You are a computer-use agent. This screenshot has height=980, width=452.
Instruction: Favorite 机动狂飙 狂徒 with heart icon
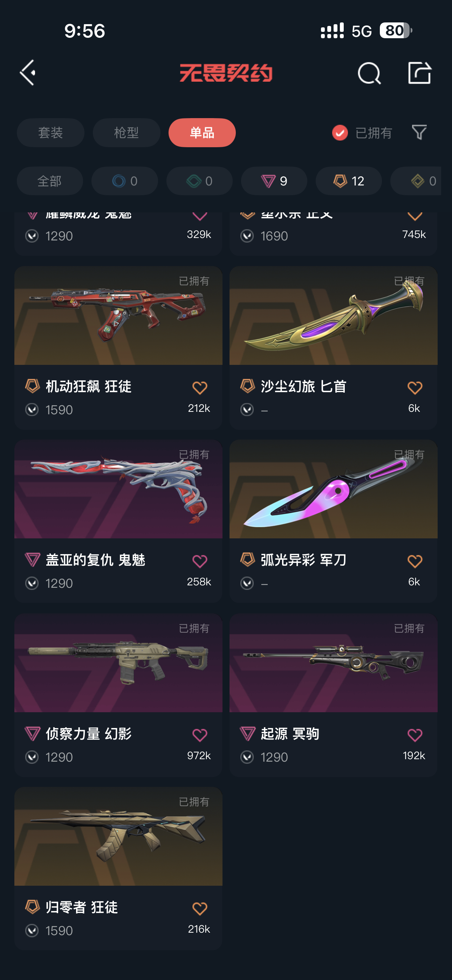click(199, 388)
